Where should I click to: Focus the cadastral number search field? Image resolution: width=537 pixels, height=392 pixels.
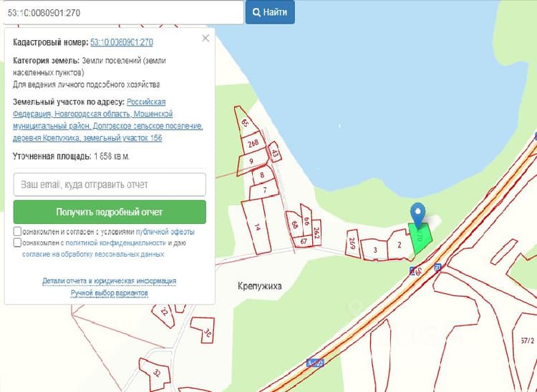123,13
